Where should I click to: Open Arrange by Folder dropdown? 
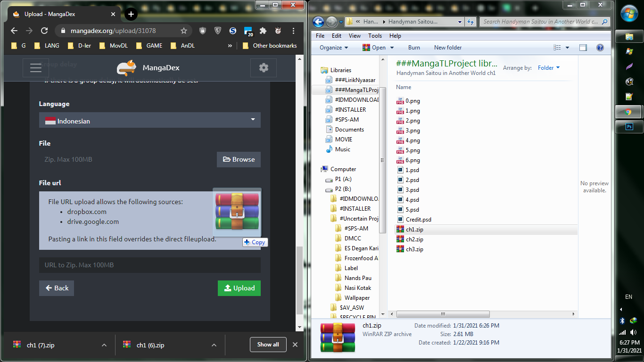548,68
